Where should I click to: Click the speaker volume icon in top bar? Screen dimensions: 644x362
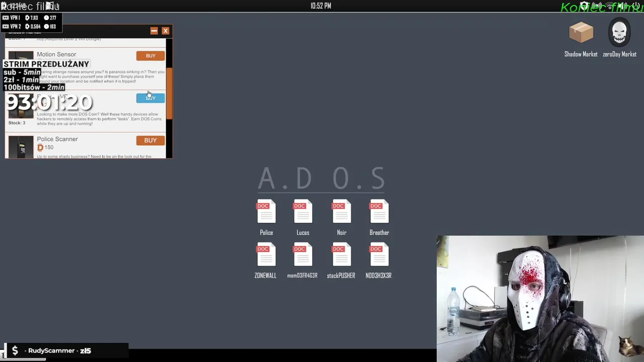[623, 6]
